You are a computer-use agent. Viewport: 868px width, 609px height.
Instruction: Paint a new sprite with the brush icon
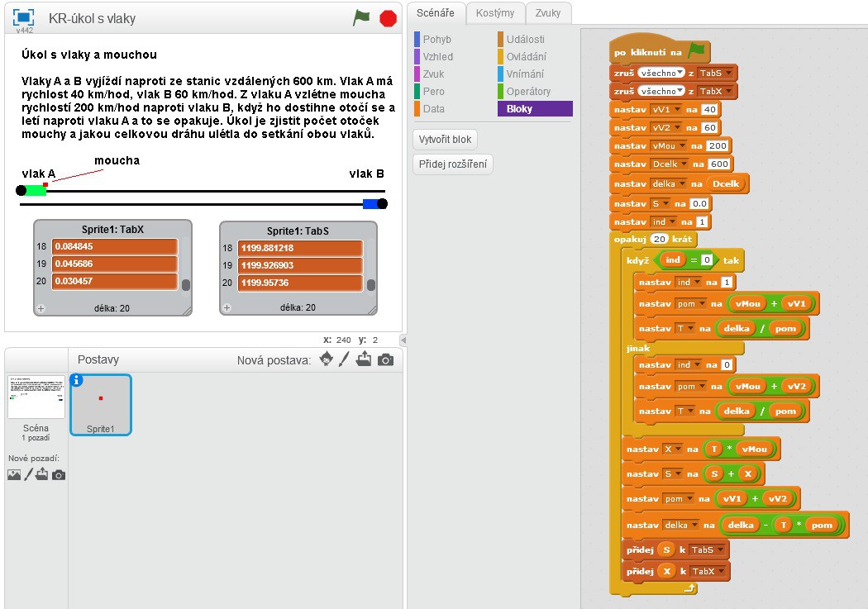click(x=345, y=359)
